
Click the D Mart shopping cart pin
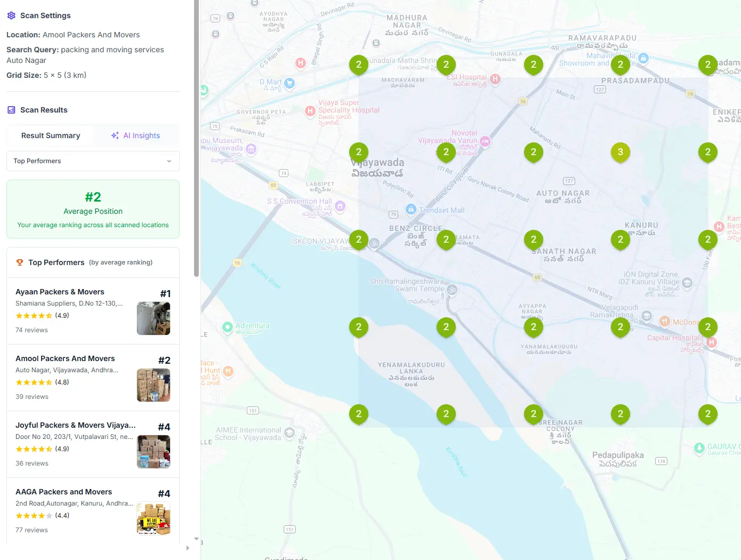click(289, 83)
